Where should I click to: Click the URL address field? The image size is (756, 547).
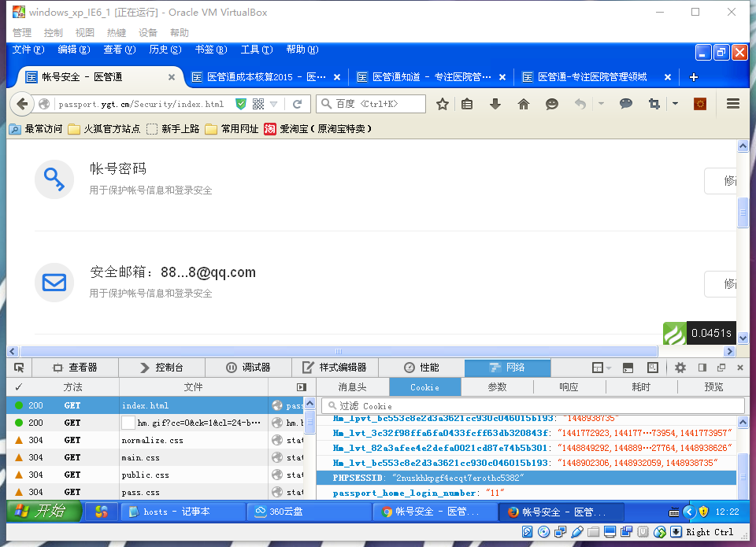pyautogui.click(x=142, y=104)
